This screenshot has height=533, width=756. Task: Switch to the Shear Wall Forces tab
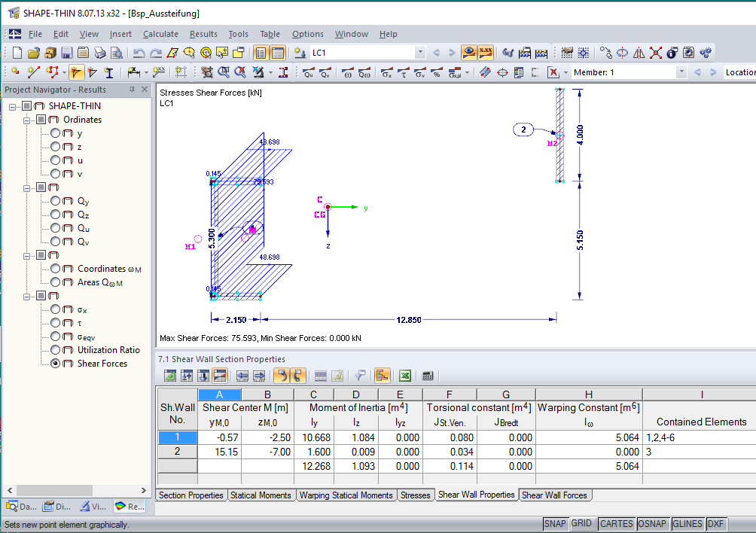pos(556,495)
